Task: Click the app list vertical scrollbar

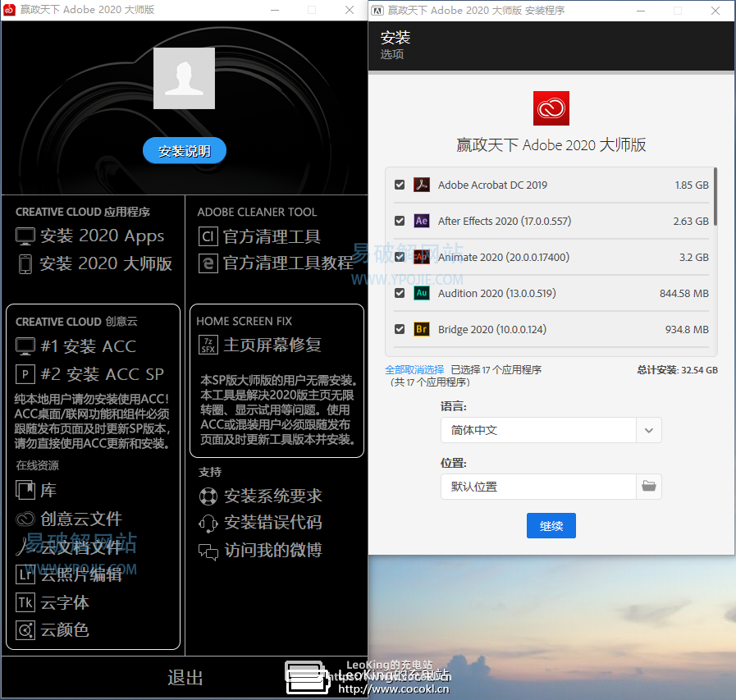Action: click(715, 196)
